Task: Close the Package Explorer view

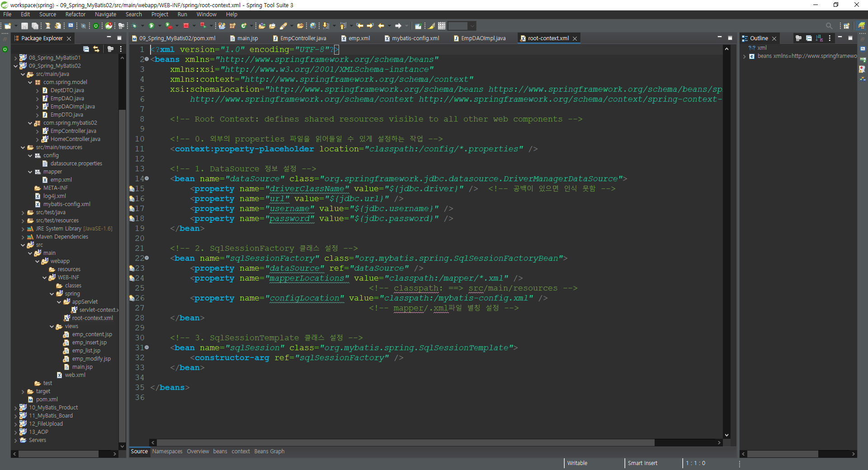Action: 69,38
